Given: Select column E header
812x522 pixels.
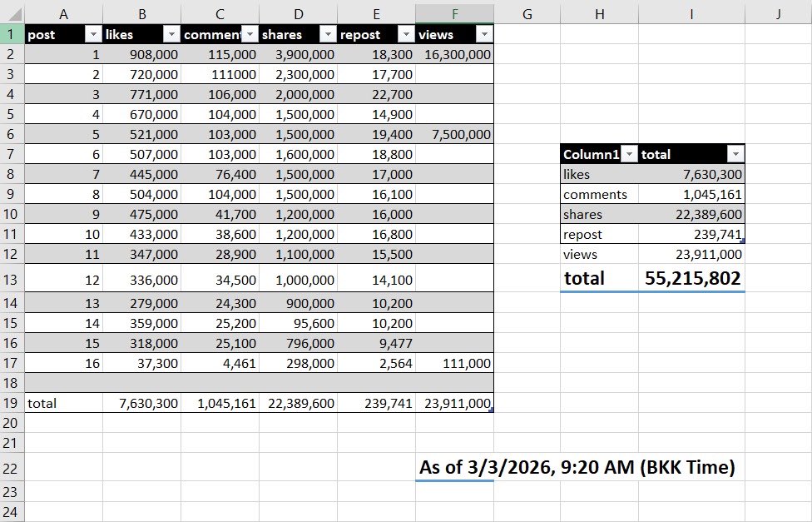Looking at the screenshot, I should tap(377, 14).
